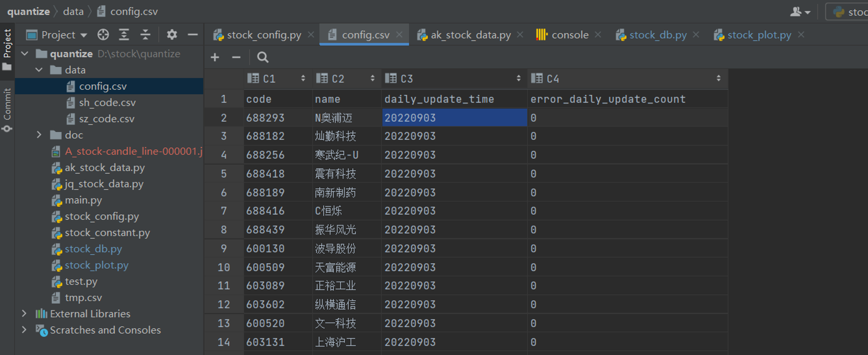Click the Collapse All icon in Project panel
This screenshot has height=355, width=868.
point(145,35)
